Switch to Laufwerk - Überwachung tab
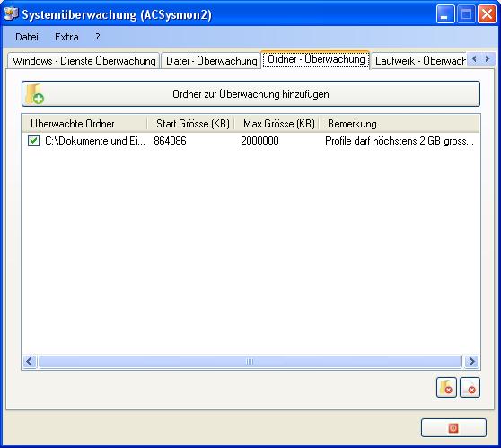Viewport: 501px width, 448px height. click(x=420, y=61)
